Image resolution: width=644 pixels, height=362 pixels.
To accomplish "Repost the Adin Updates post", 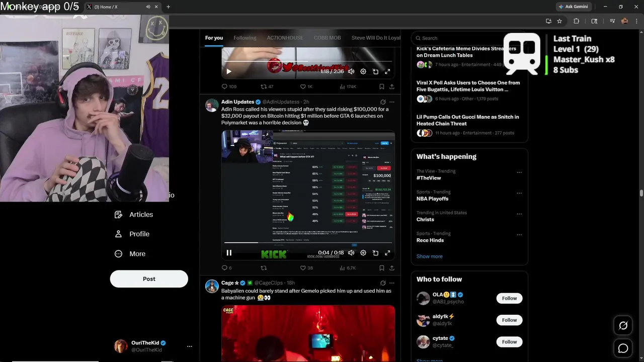I will click(x=264, y=268).
